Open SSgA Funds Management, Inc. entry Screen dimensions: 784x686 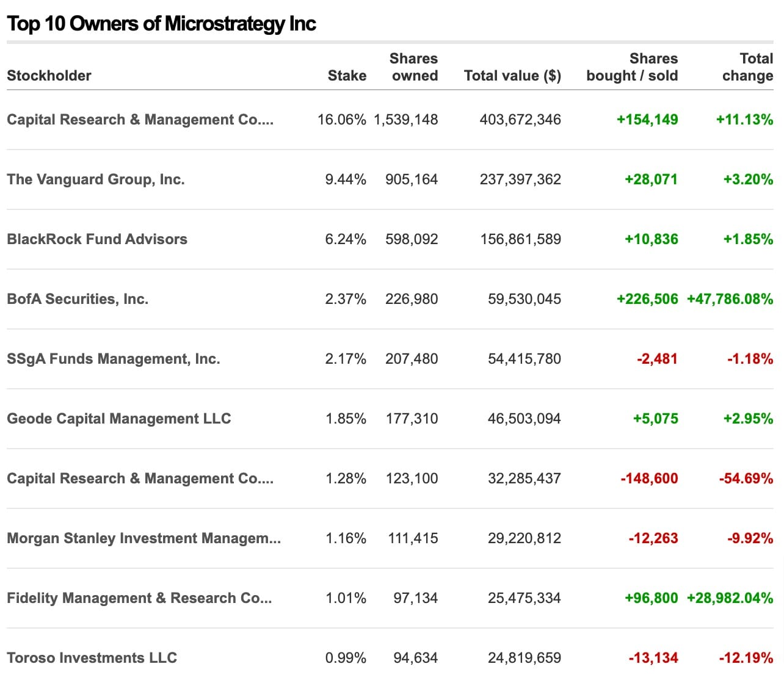114,359
